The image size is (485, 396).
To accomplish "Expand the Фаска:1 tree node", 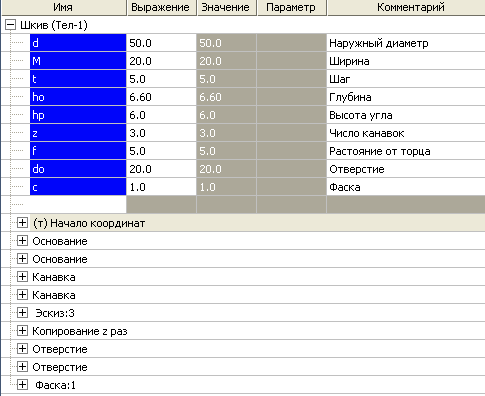I will [x=22, y=385].
